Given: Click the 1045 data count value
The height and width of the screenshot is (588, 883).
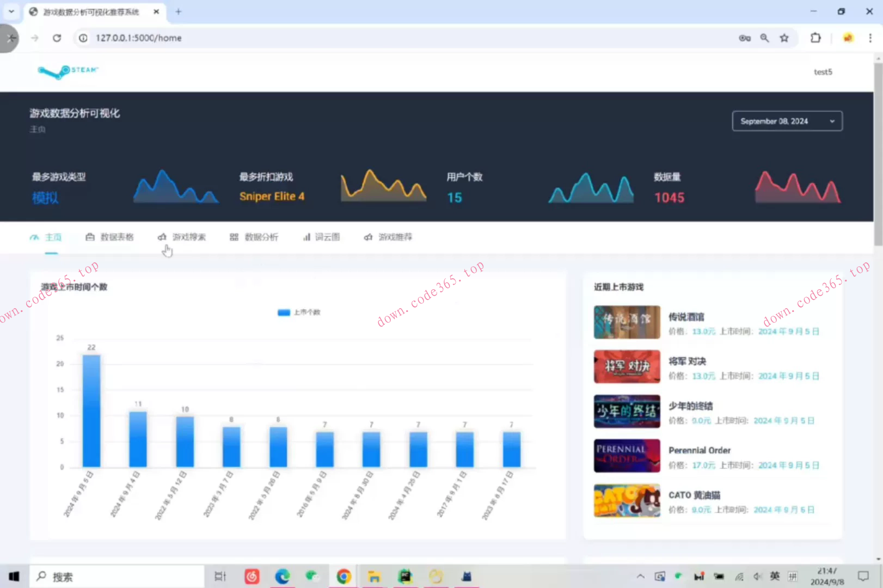Looking at the screenshot, I should (670, 198).
